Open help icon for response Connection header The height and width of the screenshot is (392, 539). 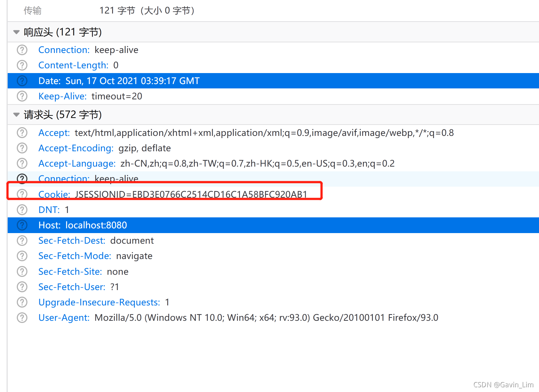click(22, 50)
